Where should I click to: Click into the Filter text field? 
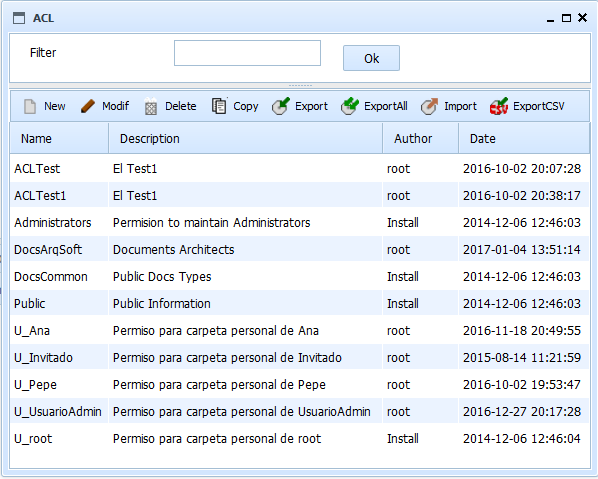coord(247,53)
